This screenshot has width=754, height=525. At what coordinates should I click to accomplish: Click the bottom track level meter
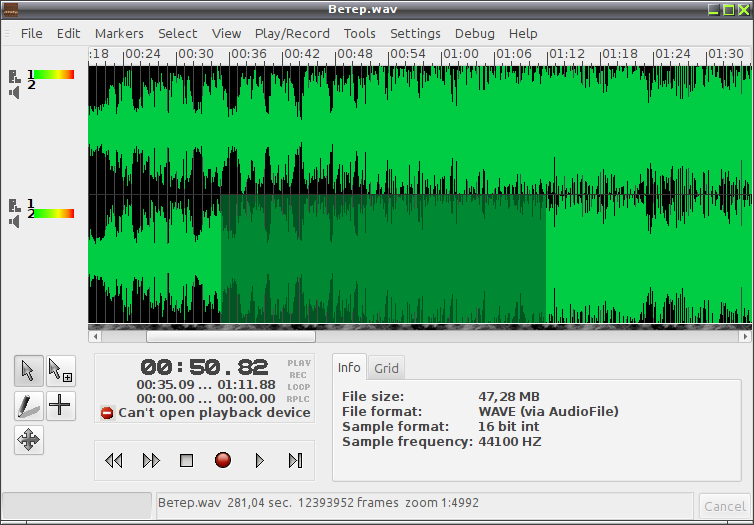coord(54,213)
